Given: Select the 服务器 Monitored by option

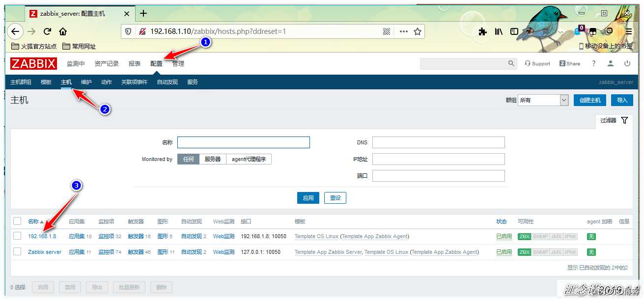Looking at the screenshot, I should pos(213,159).
